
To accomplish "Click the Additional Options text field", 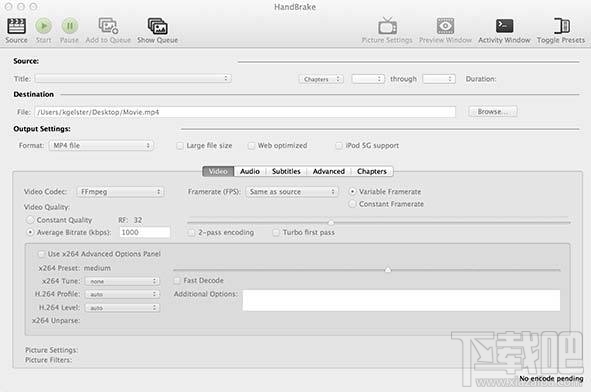I will point(401,300).
